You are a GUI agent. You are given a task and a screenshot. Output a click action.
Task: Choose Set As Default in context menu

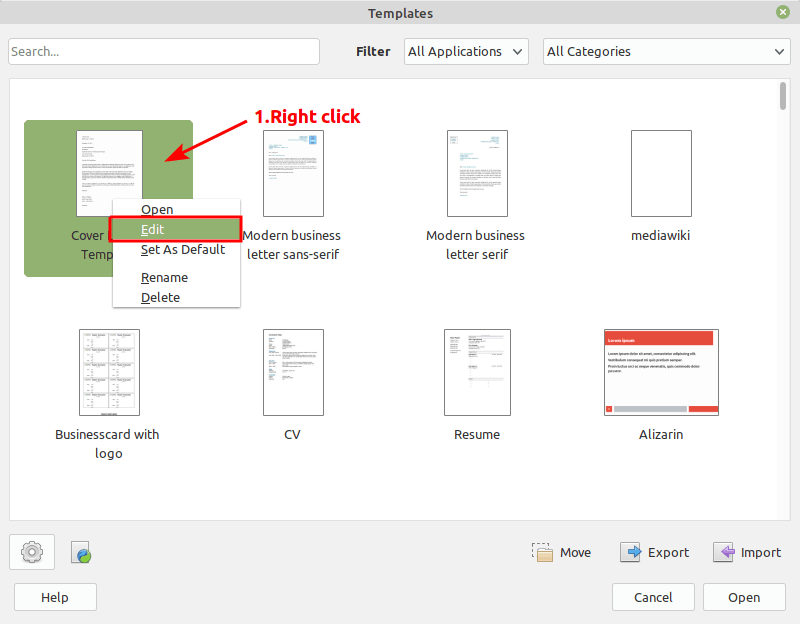(x=182, y=250)
